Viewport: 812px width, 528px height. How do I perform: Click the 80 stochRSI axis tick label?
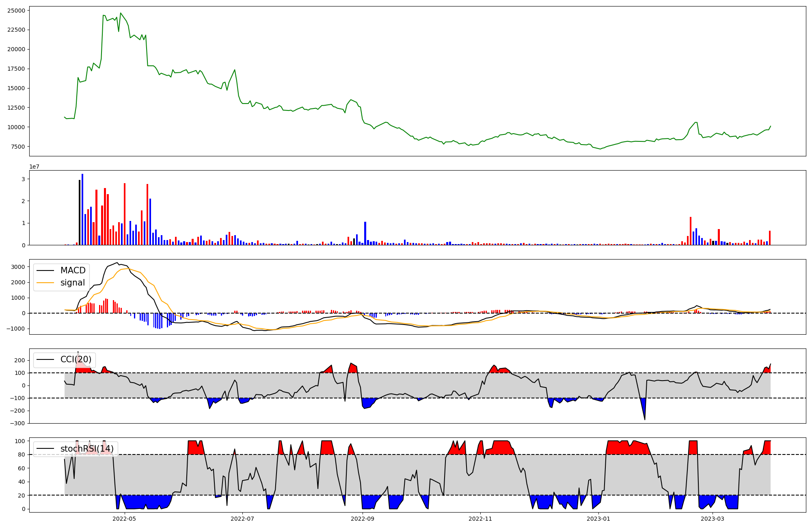click(x=22, y=454)
